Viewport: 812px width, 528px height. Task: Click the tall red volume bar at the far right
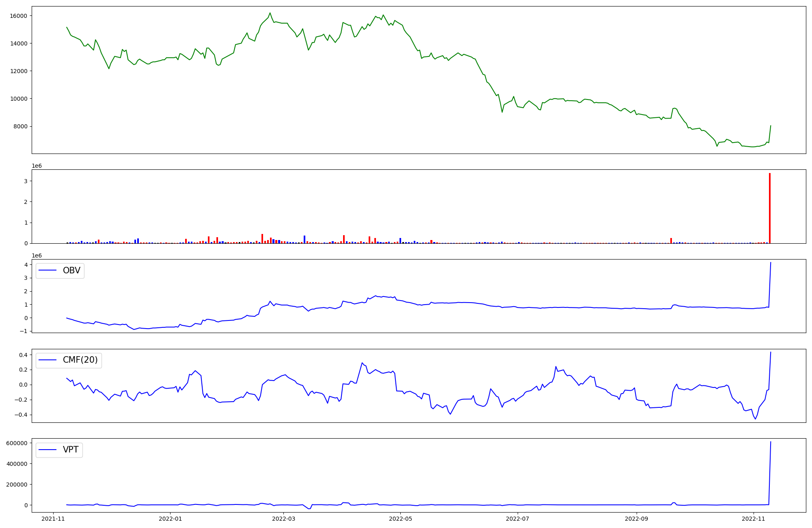[x=769, y=208]
